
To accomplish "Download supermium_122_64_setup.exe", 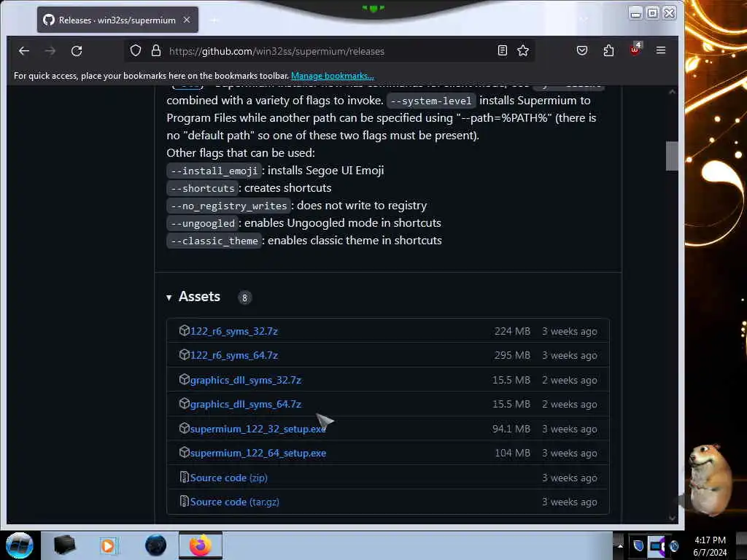I will tap(258, 453).
